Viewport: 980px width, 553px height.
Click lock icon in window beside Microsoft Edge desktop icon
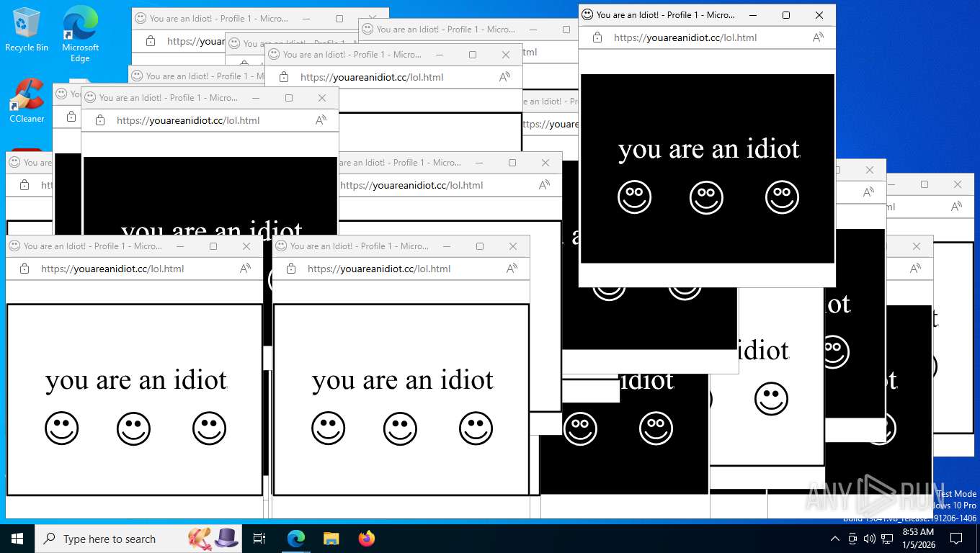coord(151,41)
